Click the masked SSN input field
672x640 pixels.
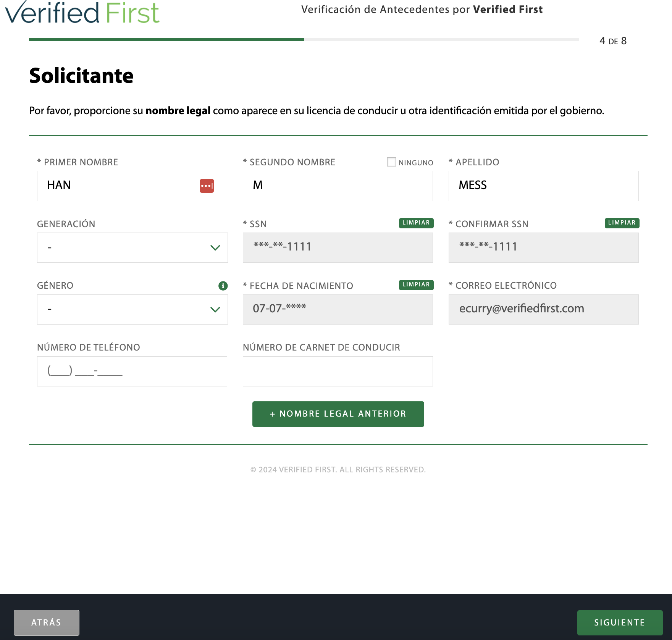click(x=338, y=247)
